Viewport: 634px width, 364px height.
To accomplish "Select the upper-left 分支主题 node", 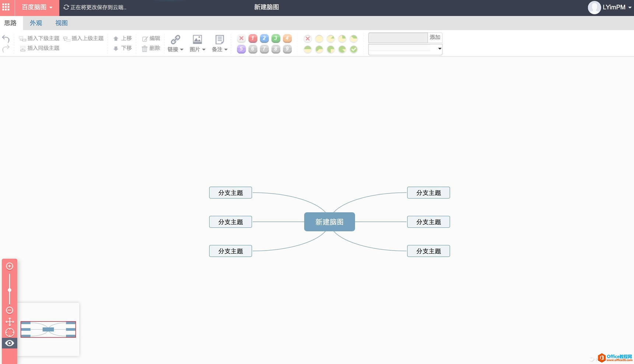I will click(x=231, y=193).
